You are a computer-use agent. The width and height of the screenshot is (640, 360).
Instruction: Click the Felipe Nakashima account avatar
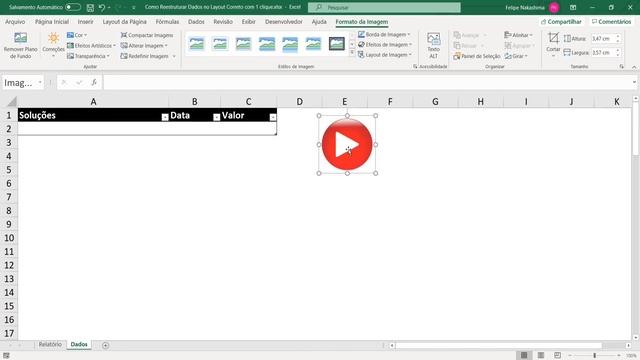(554, 7)
